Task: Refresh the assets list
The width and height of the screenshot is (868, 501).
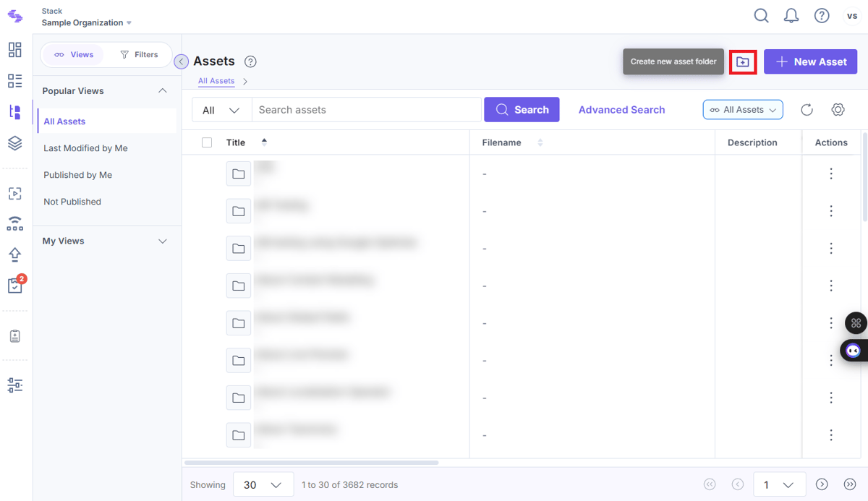Action: (x=807, y=110)
